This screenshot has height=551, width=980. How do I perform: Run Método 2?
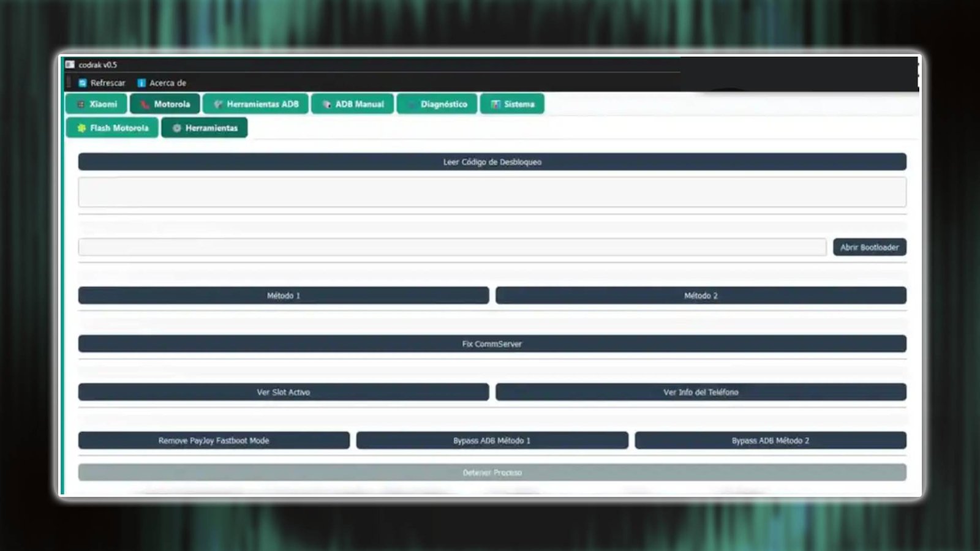(701, 296)
